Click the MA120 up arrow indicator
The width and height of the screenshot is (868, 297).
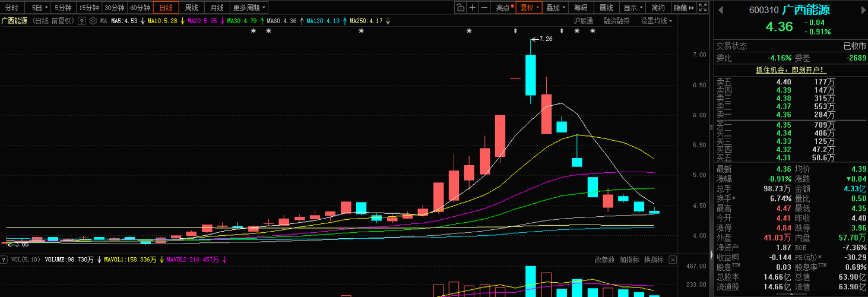pos(344,21)
